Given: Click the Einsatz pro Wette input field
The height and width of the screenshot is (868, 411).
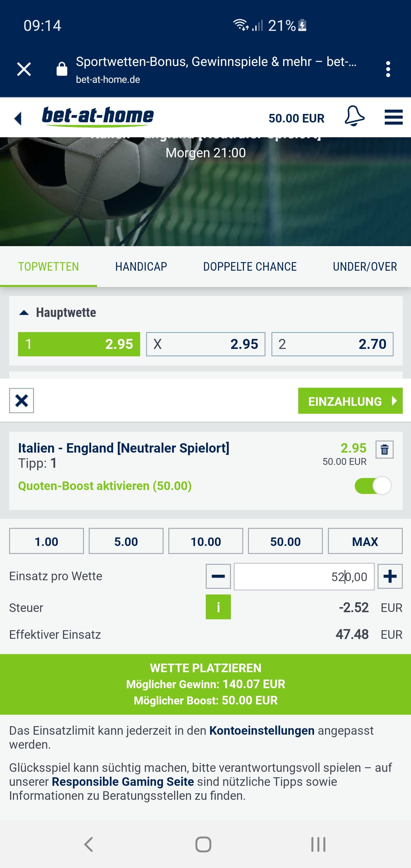Looking at the screenshot, I should coord(304,576).
